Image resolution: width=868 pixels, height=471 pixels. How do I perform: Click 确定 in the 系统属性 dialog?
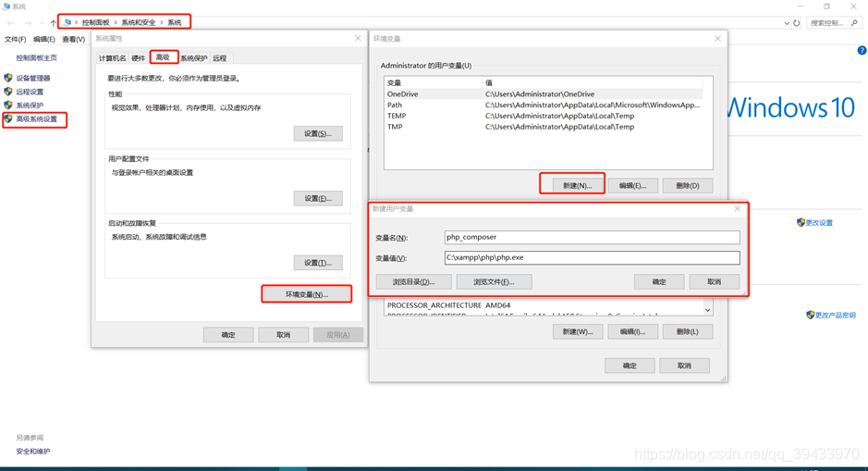tap(228, 335)
